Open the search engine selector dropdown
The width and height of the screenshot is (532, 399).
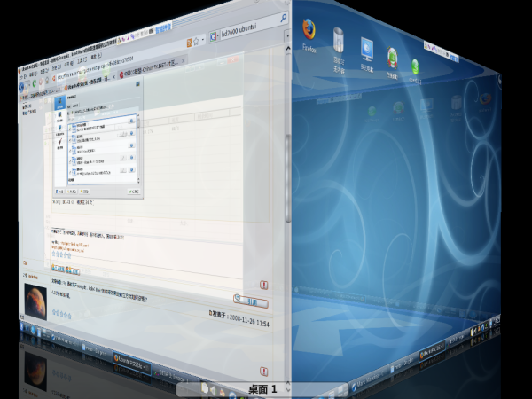214,36
